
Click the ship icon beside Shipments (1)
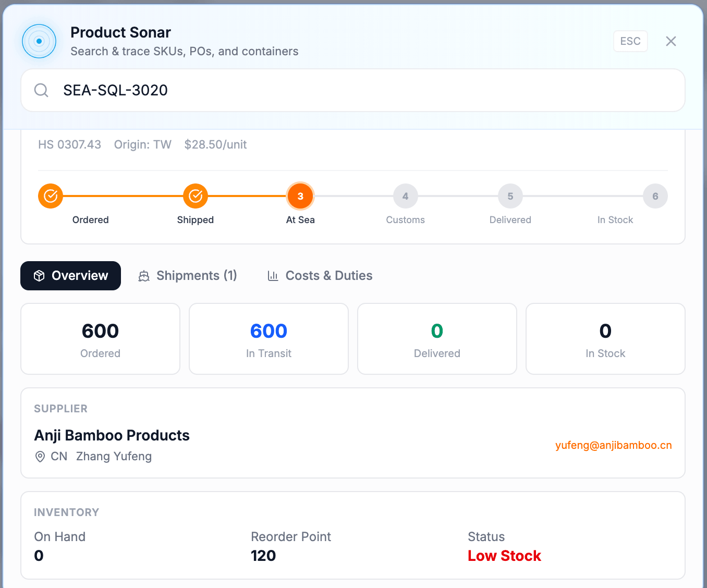click(x=143, y=276)
